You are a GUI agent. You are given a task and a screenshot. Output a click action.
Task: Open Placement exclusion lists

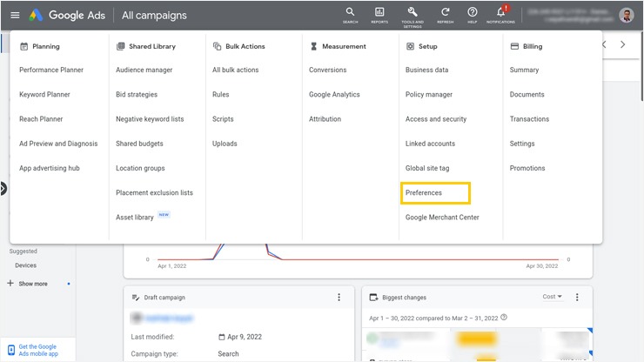click(154, 192)
